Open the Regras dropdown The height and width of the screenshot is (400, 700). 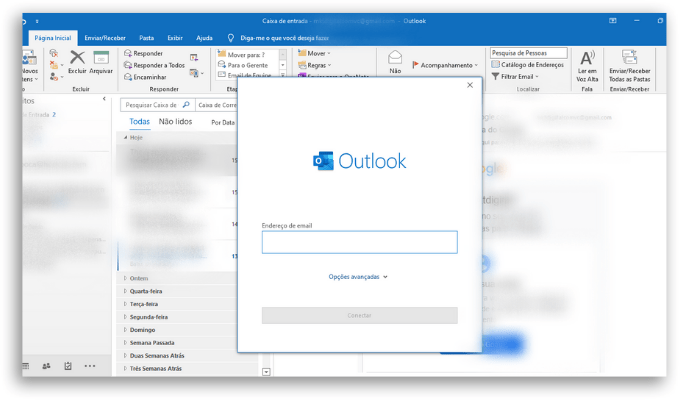coord(315,65)
